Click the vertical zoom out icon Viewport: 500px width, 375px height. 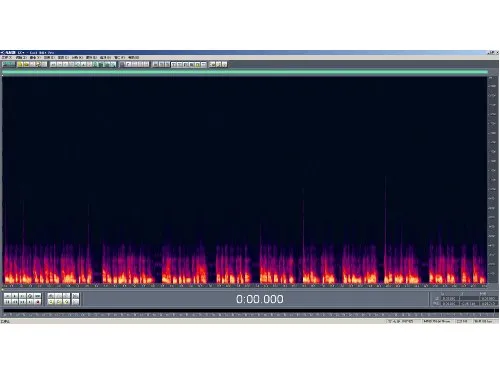coord(76,302)
